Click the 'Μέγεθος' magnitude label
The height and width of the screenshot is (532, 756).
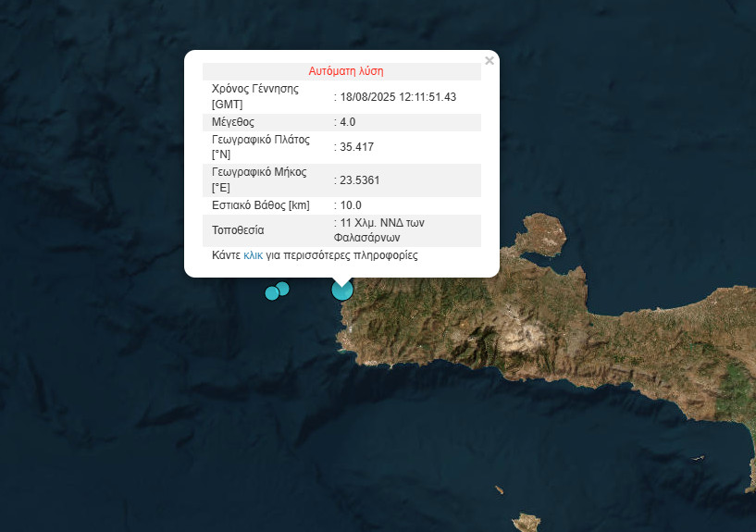point(233,122)
